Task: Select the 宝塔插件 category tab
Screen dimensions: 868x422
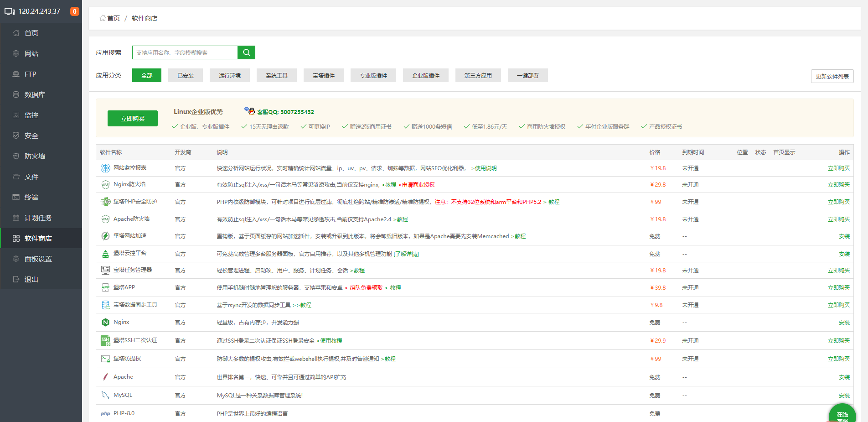Action: (x=324, y=75)
